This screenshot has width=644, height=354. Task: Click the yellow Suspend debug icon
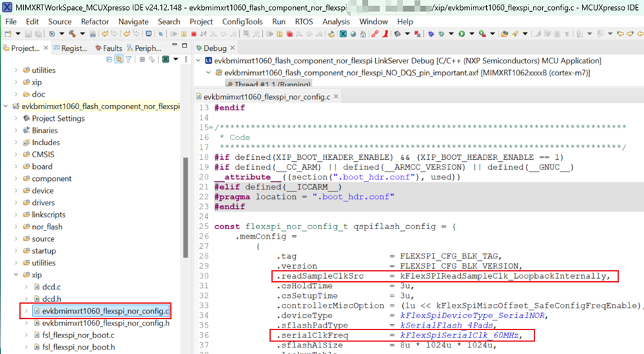tap(184, 34)
